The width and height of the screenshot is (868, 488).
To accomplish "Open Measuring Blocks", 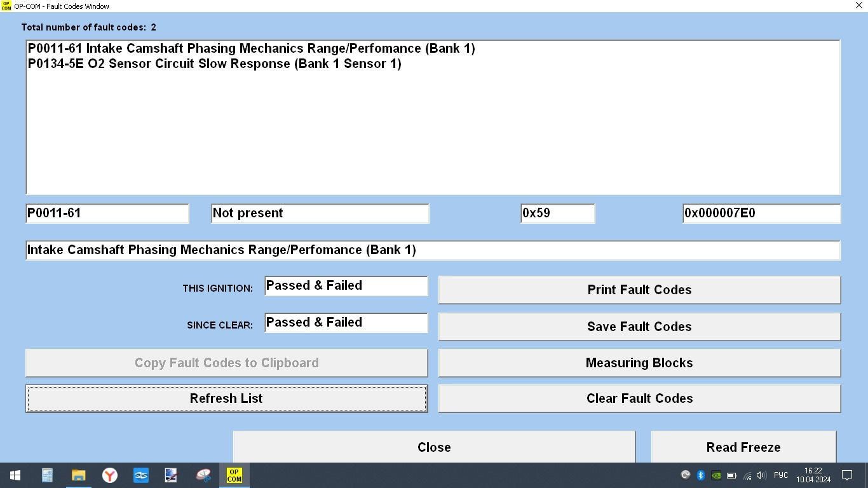I will pos(640,363).
